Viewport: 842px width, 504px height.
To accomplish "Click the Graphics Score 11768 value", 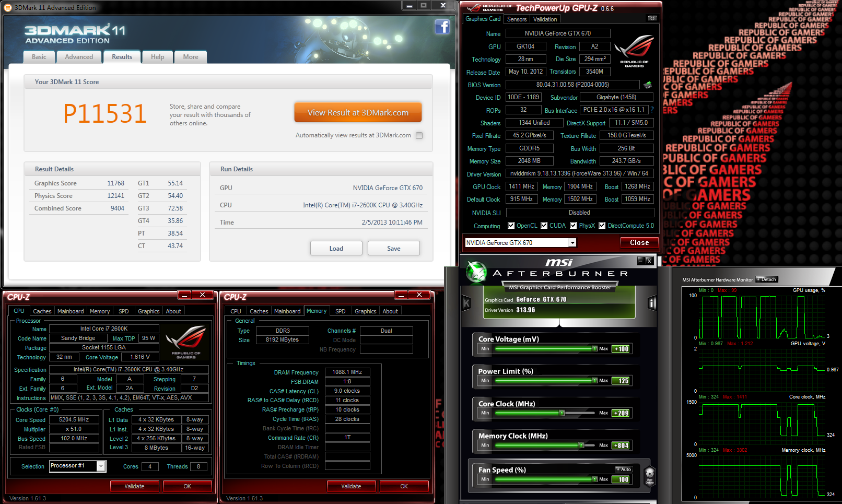I will point(116,183).
